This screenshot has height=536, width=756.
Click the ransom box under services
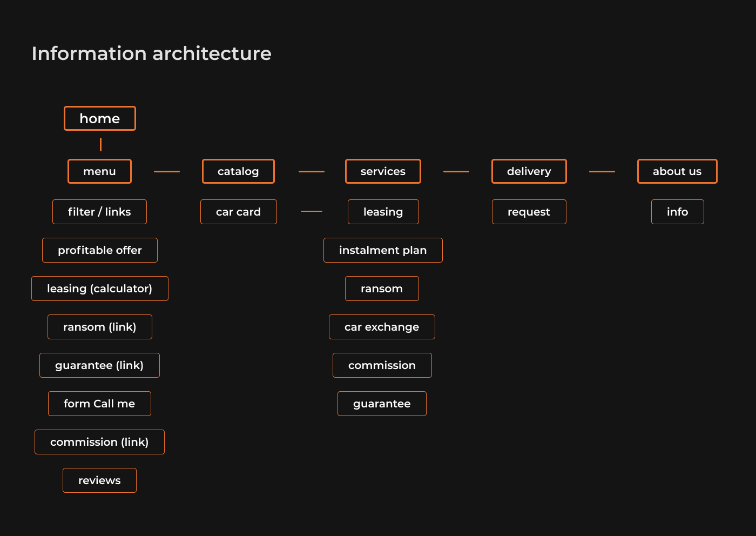click(x=382, y=289)
